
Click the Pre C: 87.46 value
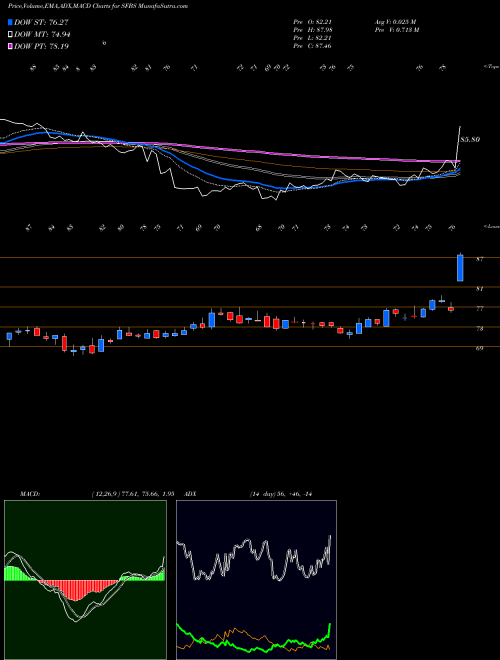pos(313,46)
